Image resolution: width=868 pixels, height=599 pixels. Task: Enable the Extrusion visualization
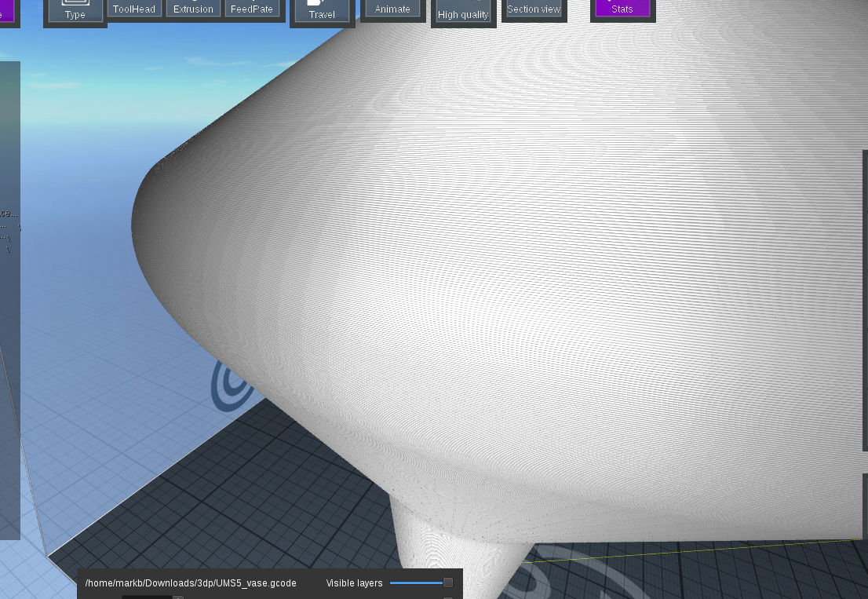click(x=193, y=9)
